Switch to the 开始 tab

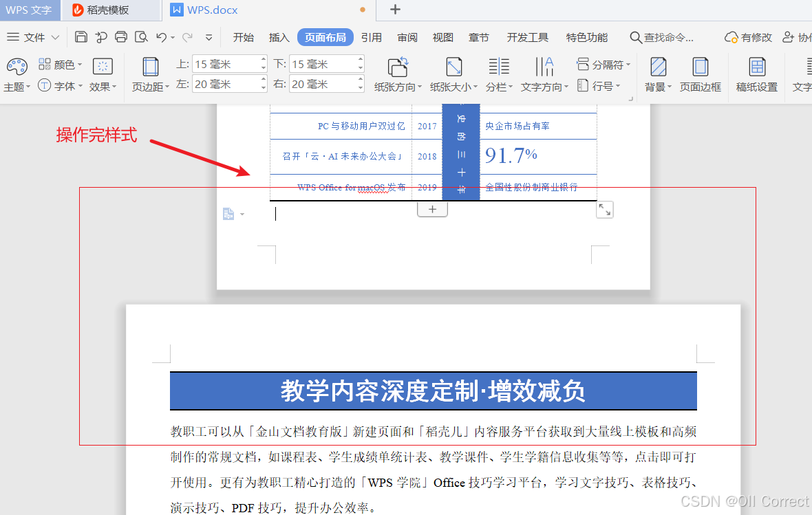coord(244,37)
